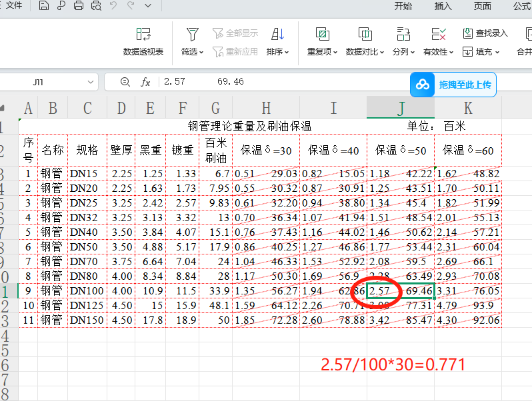Click cell with value 33.9

coord(216,291)
